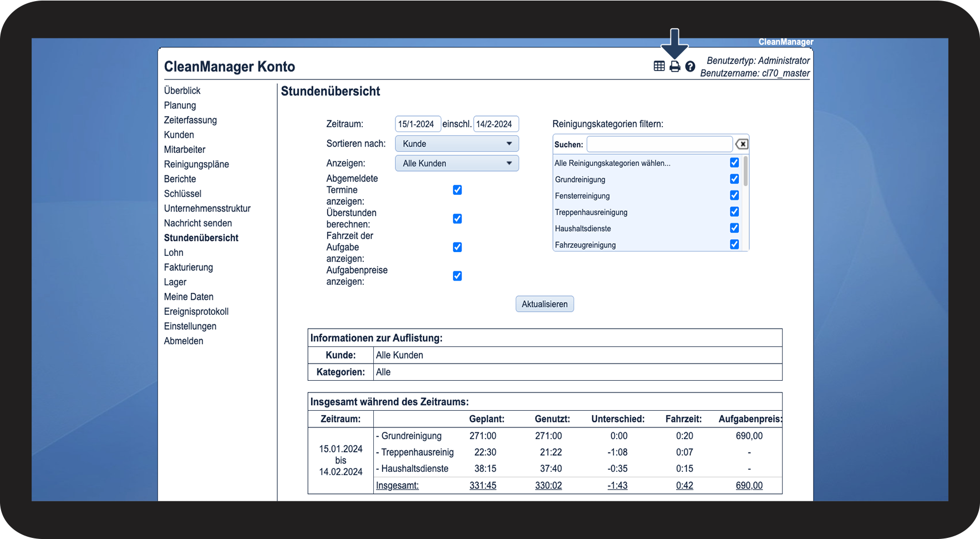Click the Suchen category search field
This screenshot has width=980, height=539.
click(659, 144)
